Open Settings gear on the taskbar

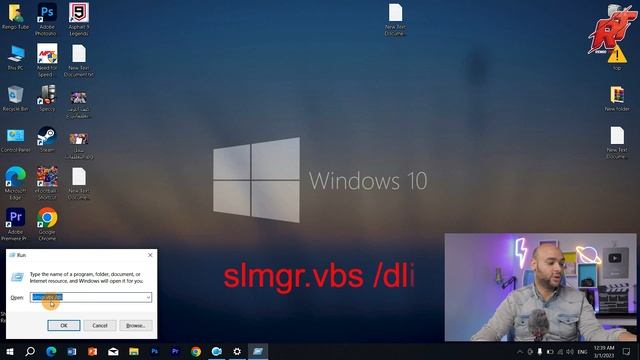(x=237, y=351)
